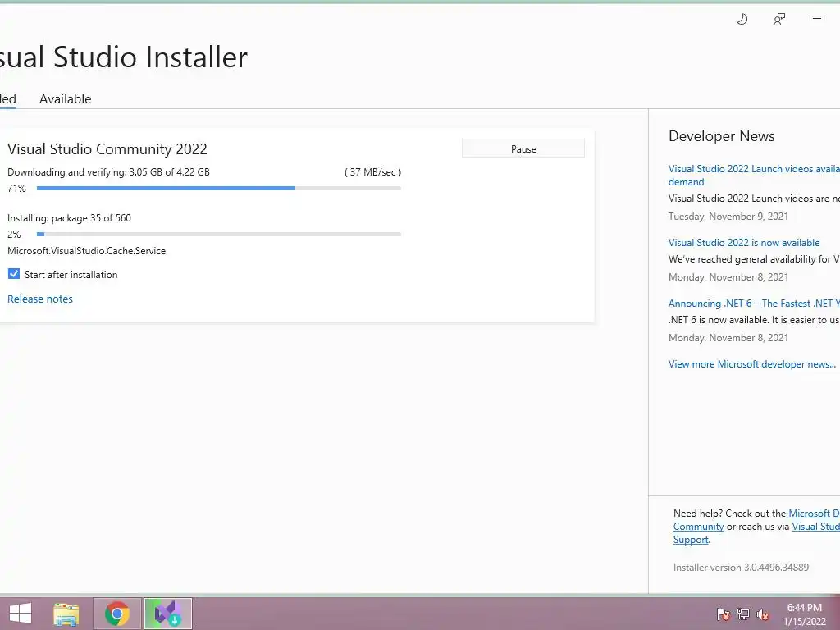840x630 pixels.
Task: Click the Installer version 3.0.4496.34889 text
Action: [x=741, y=568]
